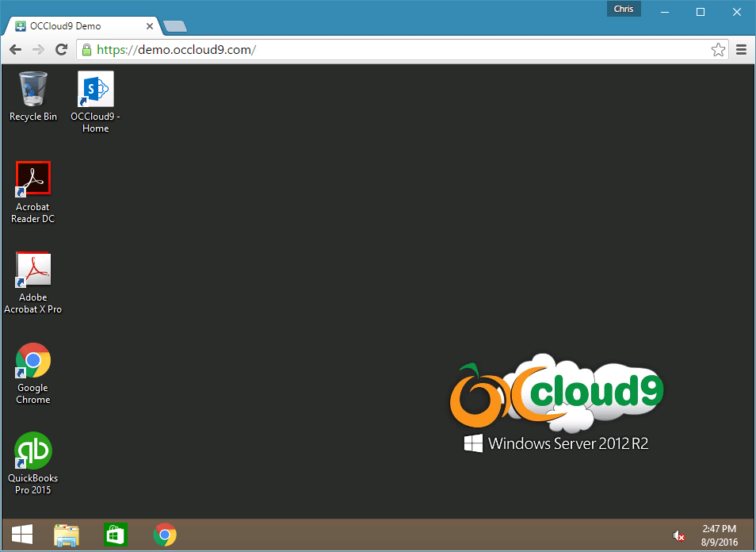756x552 pixels.
Task: View site info via the green padlock
Action: pyautogui.click(x=87, y=50)
